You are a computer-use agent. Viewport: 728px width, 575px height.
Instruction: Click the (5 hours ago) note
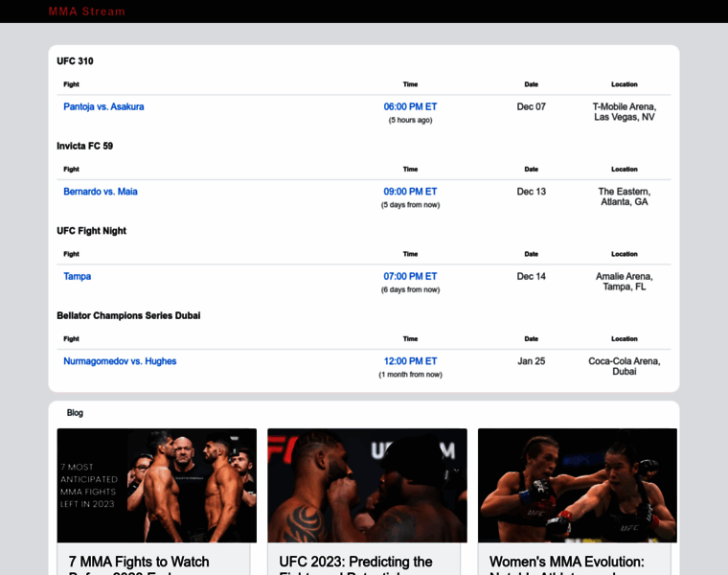(x=410, y=121)
